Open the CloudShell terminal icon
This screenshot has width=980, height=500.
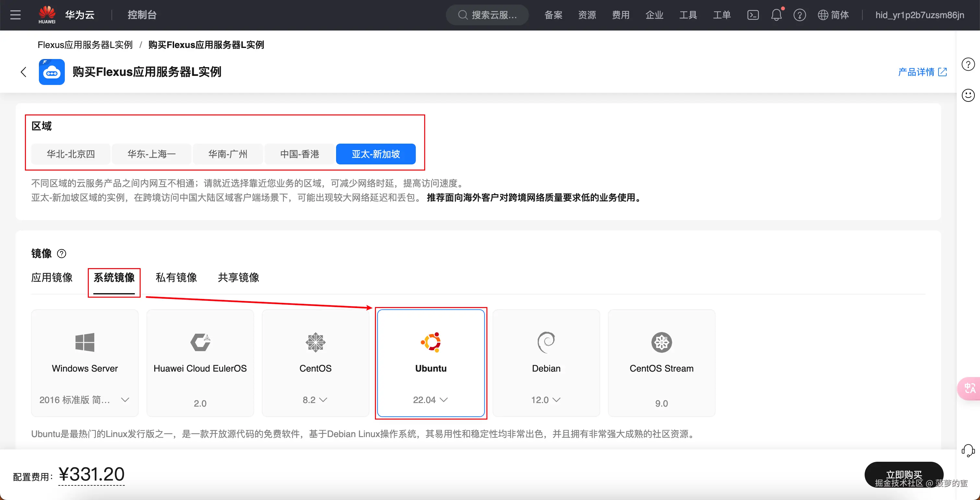tap(753, 15)
